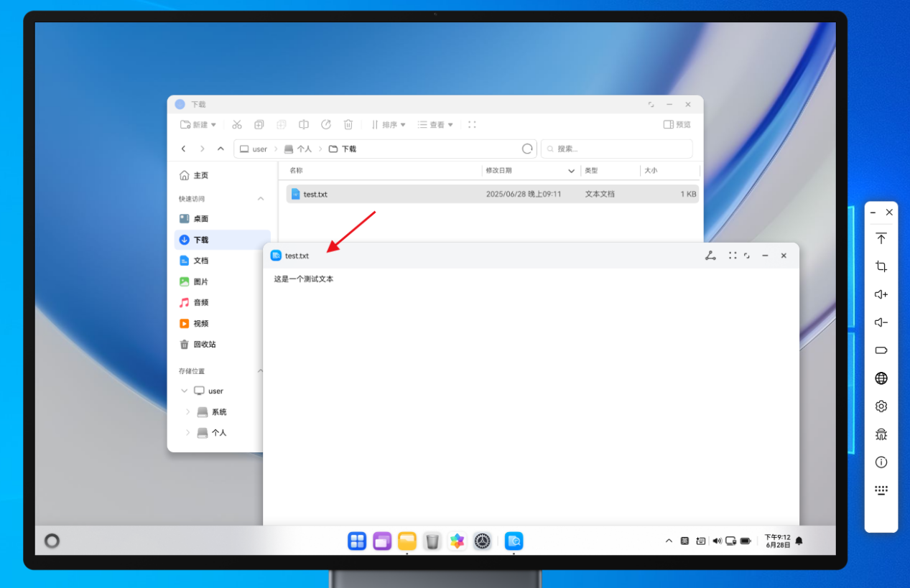Open the 查看 view dropdown
This screenshot has height=588, width=910.
[436, 125]
